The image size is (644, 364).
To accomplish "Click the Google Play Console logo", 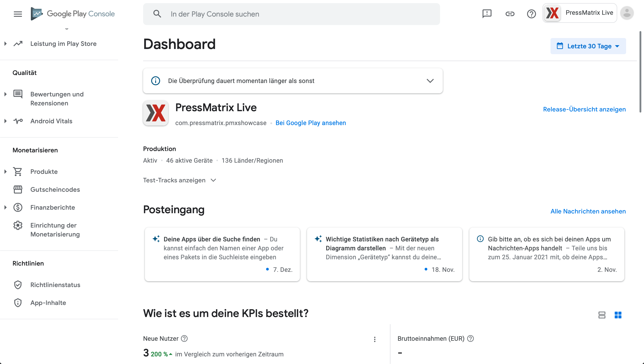I will click(x=73, y=14).
